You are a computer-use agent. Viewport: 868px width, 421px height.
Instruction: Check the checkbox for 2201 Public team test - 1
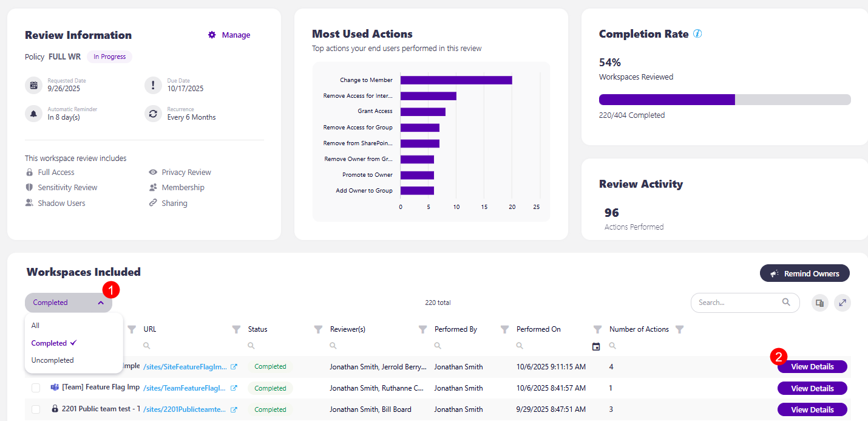(35, 409)
